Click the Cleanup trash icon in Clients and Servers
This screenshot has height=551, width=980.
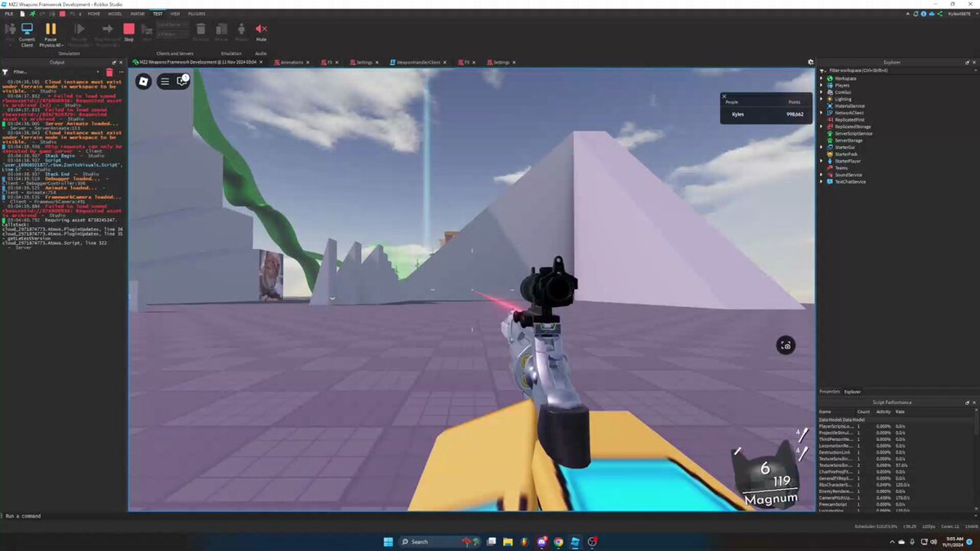pyautogui.click(x=201, y=32)
